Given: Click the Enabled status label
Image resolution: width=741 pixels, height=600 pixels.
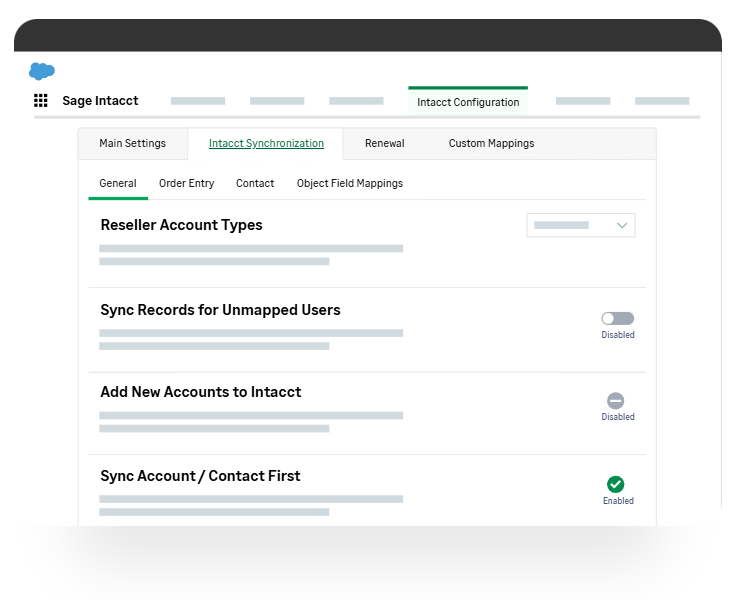Looking at the screenshot, I should pyautogui.click(x=618, y=501).
